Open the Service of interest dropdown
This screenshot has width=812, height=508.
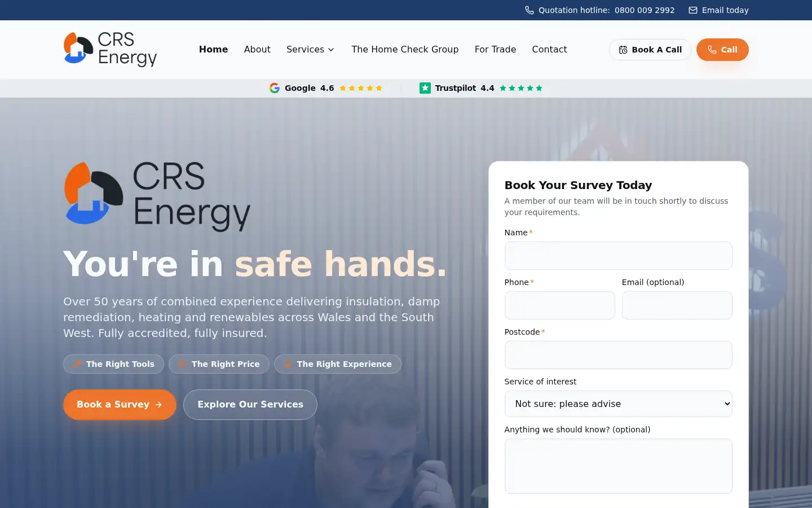tap(618, 404)
